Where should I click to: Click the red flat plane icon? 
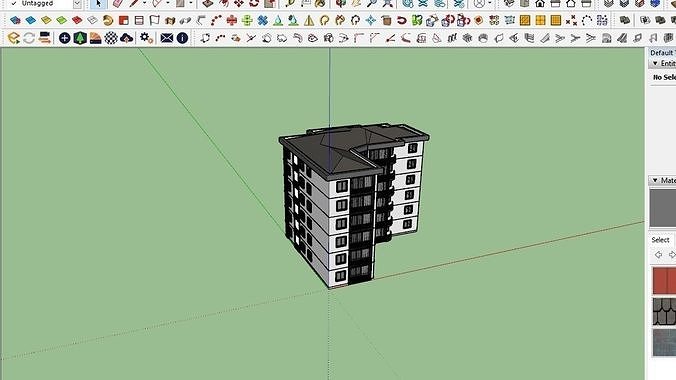(x=77, y=20)
